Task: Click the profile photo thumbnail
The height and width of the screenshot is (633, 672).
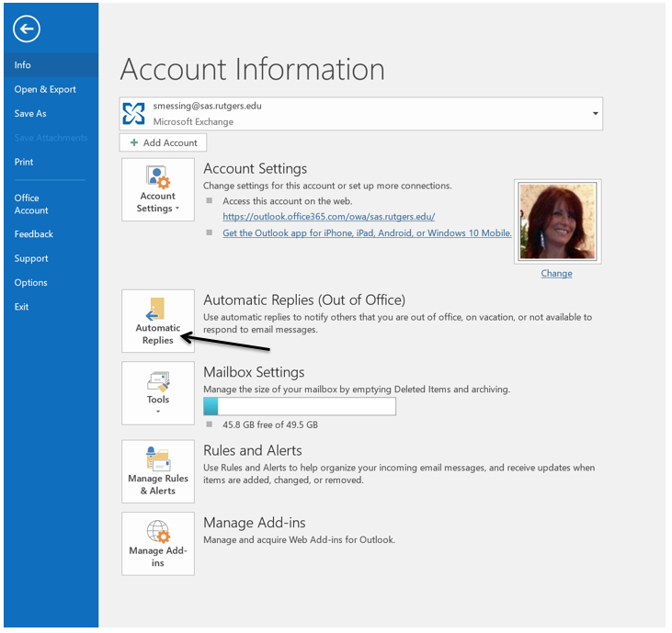Action: pyautogui.click(x=558, y=221)
